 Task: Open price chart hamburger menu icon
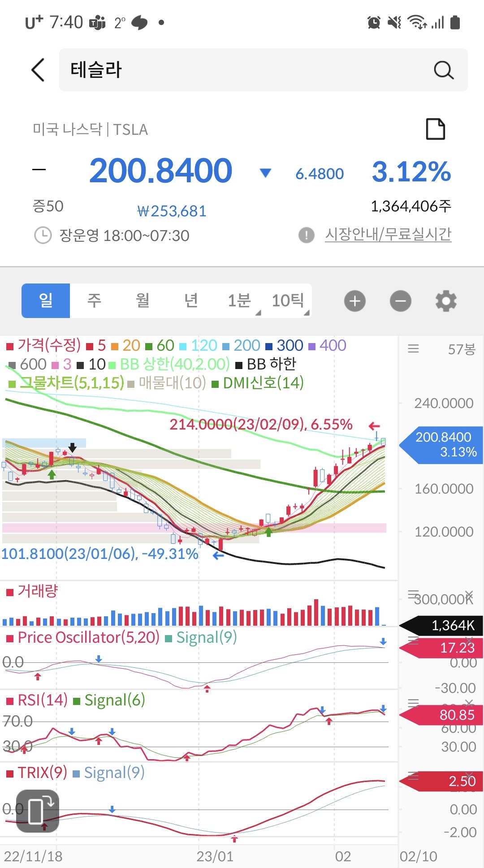point(413,348)
